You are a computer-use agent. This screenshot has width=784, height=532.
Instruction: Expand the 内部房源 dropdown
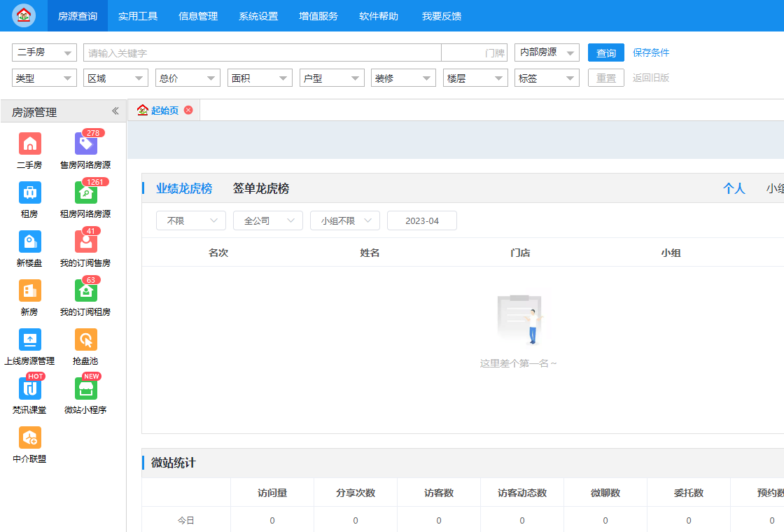click(547, 52)
